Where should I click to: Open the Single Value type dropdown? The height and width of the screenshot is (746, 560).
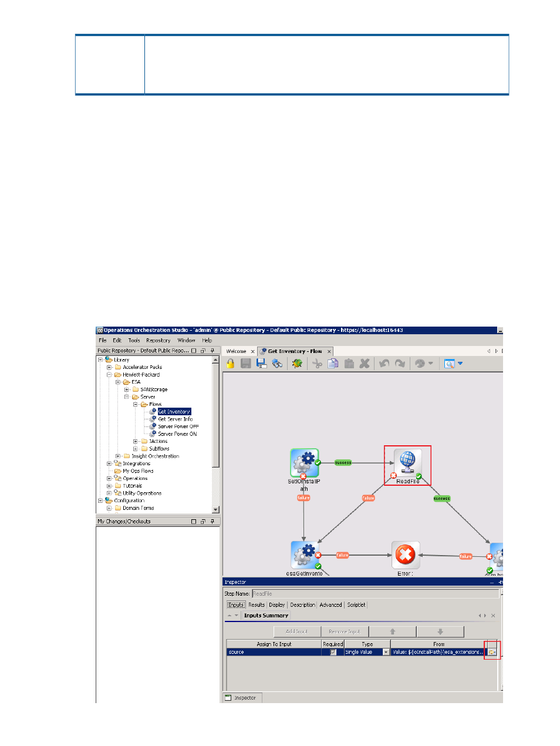(x=386, y=652)
